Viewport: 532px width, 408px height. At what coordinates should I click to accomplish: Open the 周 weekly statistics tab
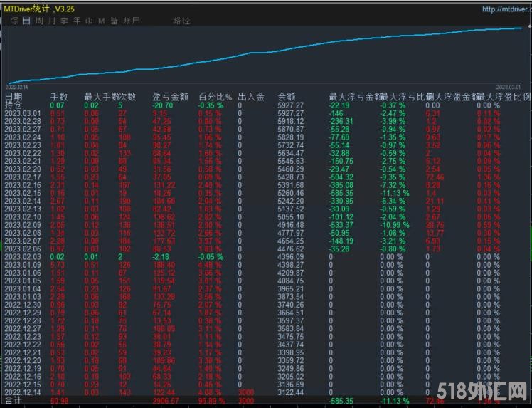pos(39,21)
